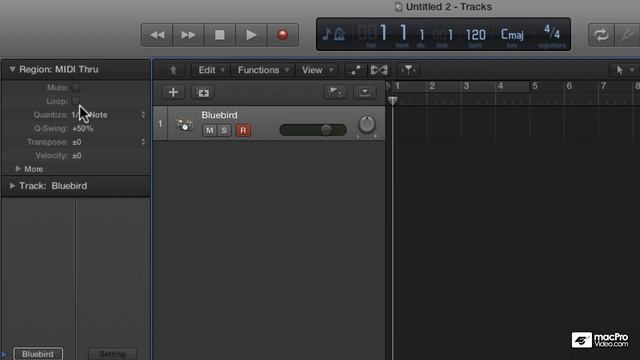Click the playhead marker at bar 1

click(392, 100)
